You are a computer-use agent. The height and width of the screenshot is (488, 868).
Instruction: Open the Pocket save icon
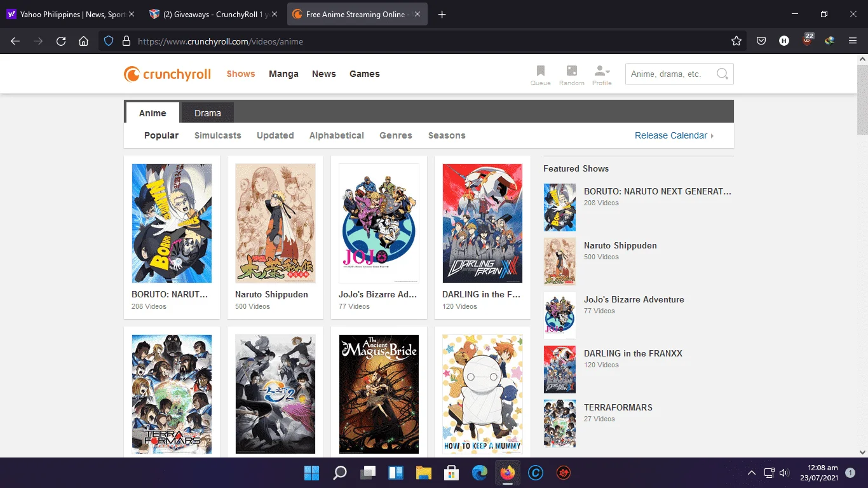(x=761, y=41)
